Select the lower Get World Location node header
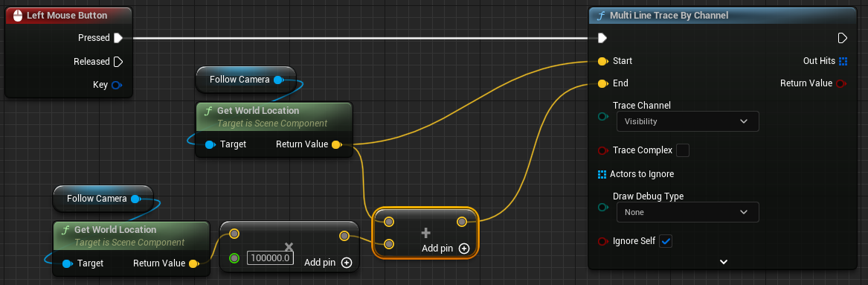Viewport: 868px width, 285px height. pyautogui.click(x=132, y=235)
